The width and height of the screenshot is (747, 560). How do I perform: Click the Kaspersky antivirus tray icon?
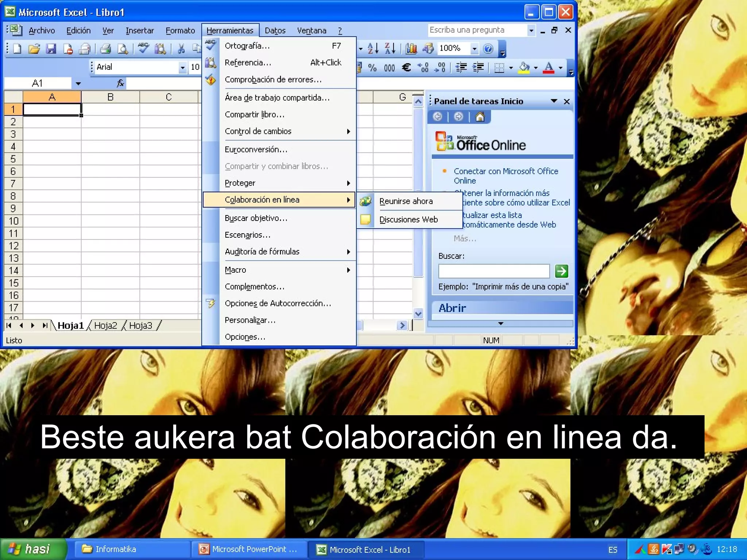(666, 549)
